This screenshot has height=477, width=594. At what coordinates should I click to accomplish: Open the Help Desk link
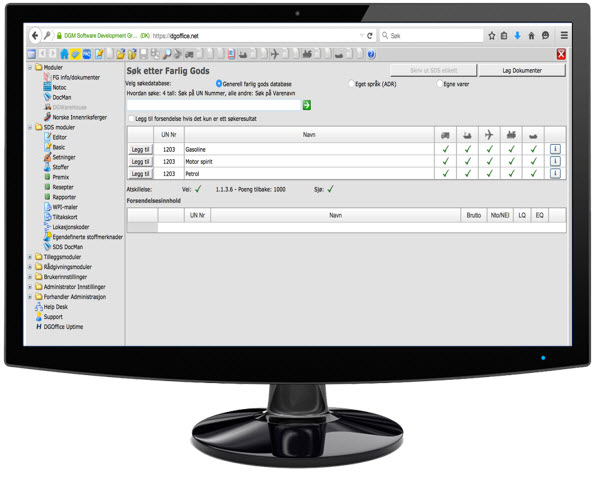(x=56, y=307)
